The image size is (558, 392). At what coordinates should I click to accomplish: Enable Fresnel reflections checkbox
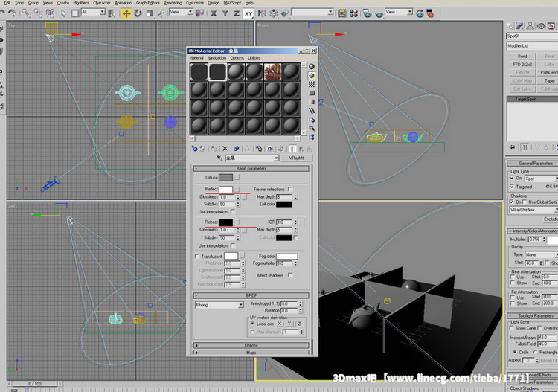tap(290, 189)
